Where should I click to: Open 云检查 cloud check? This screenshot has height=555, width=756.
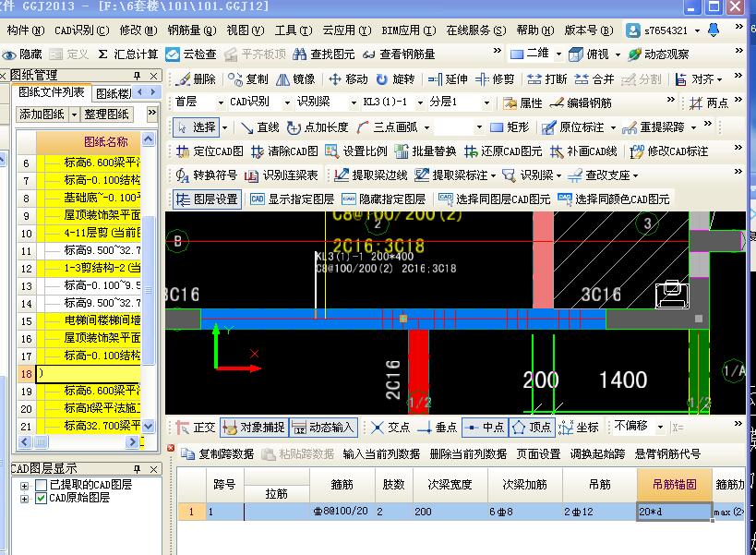click(x=190, y=54)
